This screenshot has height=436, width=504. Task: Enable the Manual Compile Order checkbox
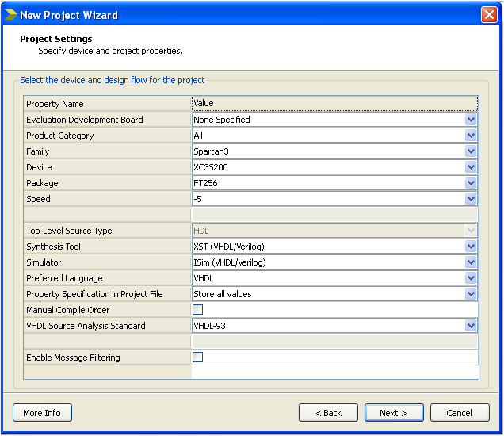[198, 310]
